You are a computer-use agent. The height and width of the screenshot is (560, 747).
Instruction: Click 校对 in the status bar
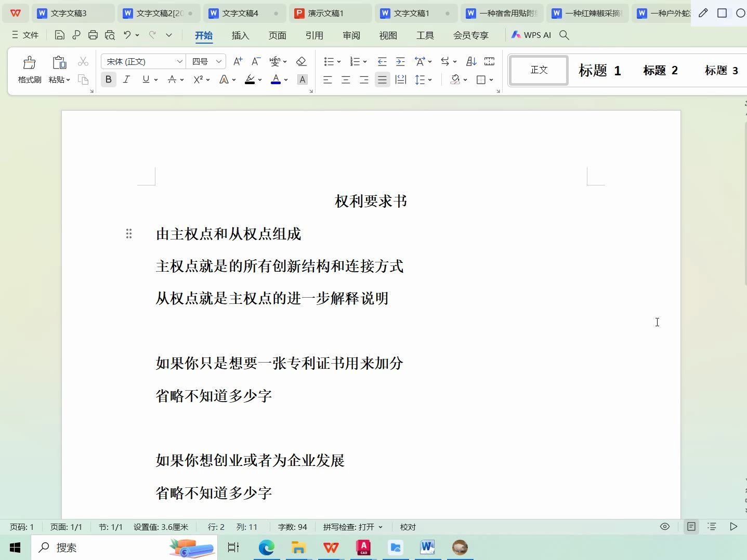408,527
